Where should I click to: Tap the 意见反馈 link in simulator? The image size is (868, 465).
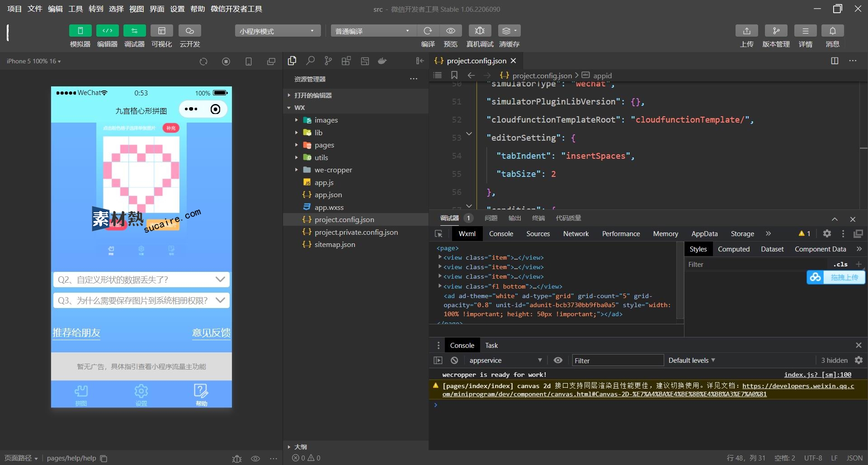(x=211, y=333)
